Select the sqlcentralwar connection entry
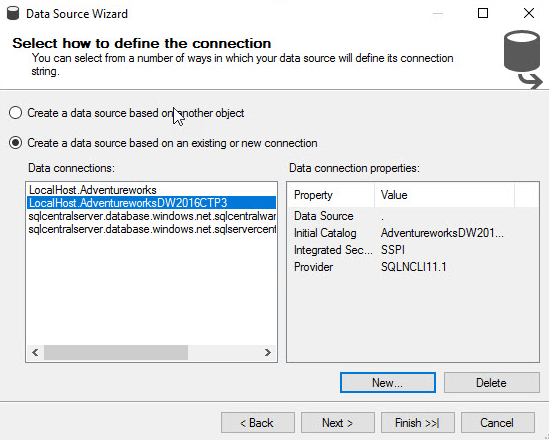The height and width of the screenshot is (440, 549). 151,216
